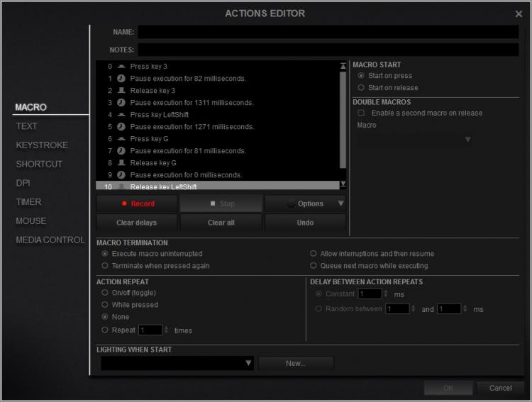Image resolution: width=532 pixels, height=402 pixels.
Task: Click Clear all button
Action: click(x=221, y=223)
